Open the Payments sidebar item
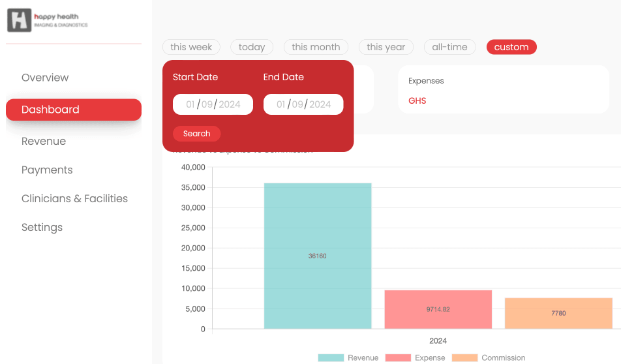Viewport: 621px width, 364px height. pyautogui.click(x=47, y=170)
